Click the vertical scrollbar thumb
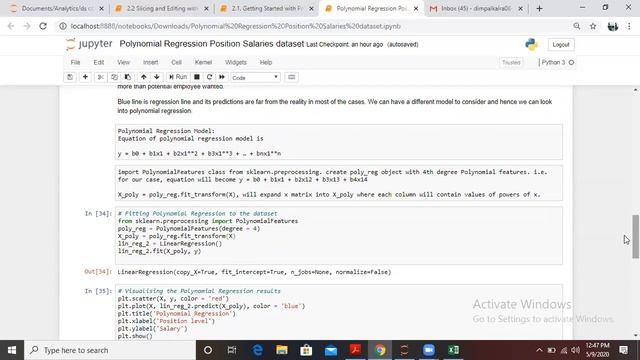Viewport: 640px width, 360px height. (636, 236)
